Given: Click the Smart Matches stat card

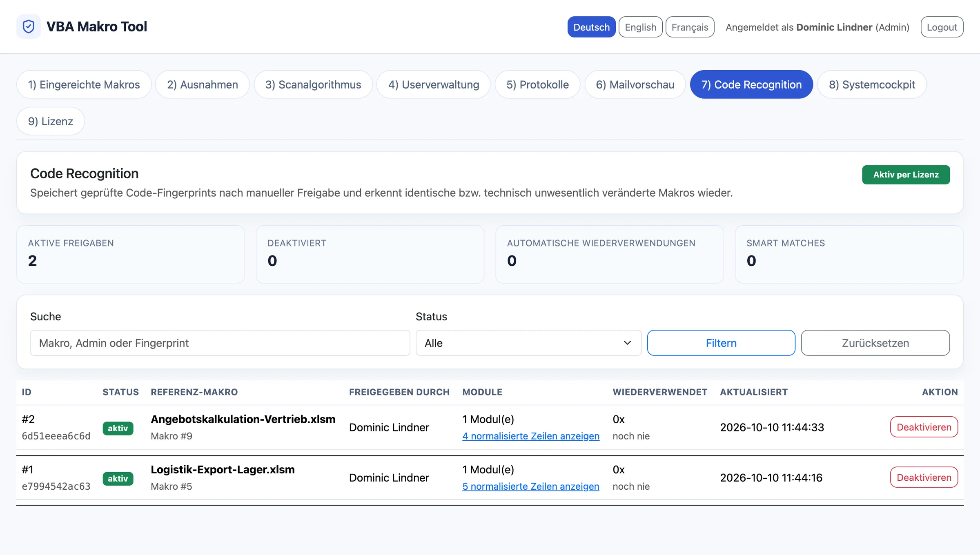Looking at the screenshot, I should (x=849, y=254).
